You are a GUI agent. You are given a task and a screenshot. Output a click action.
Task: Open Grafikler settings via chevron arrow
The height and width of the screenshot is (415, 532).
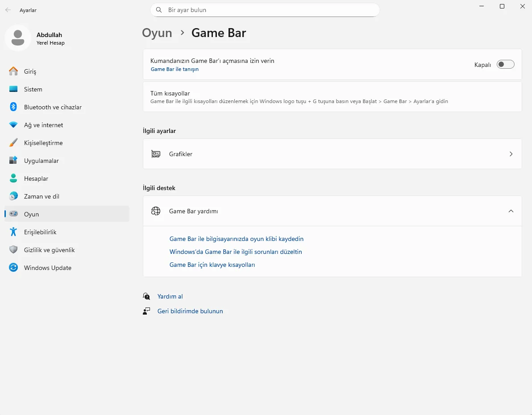tap(511, 154)
